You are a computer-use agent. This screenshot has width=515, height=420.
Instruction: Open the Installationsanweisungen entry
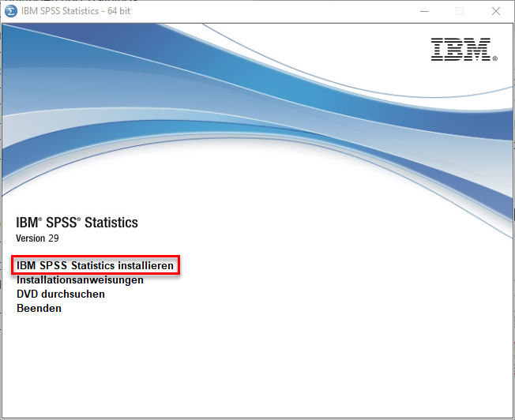click(80, 280)
